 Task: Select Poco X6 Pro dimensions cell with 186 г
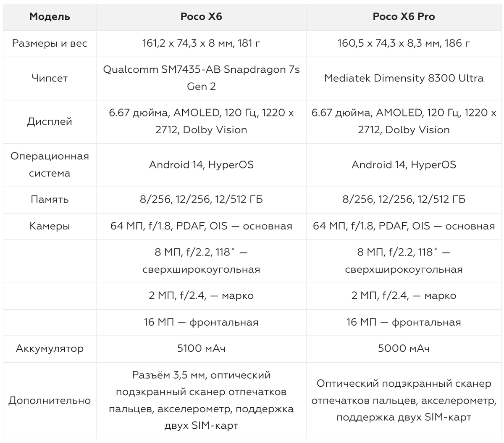click(x=404, y=43)
